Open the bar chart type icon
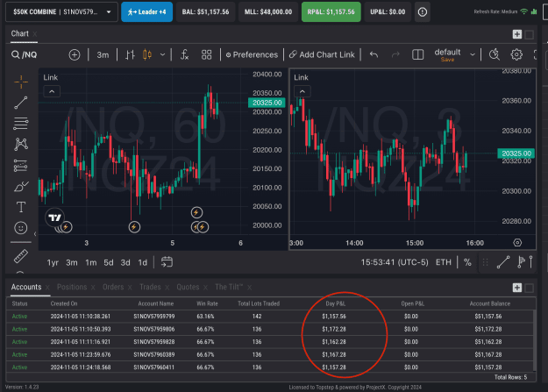This screenshot has width=548, height=392. (130, 55)
